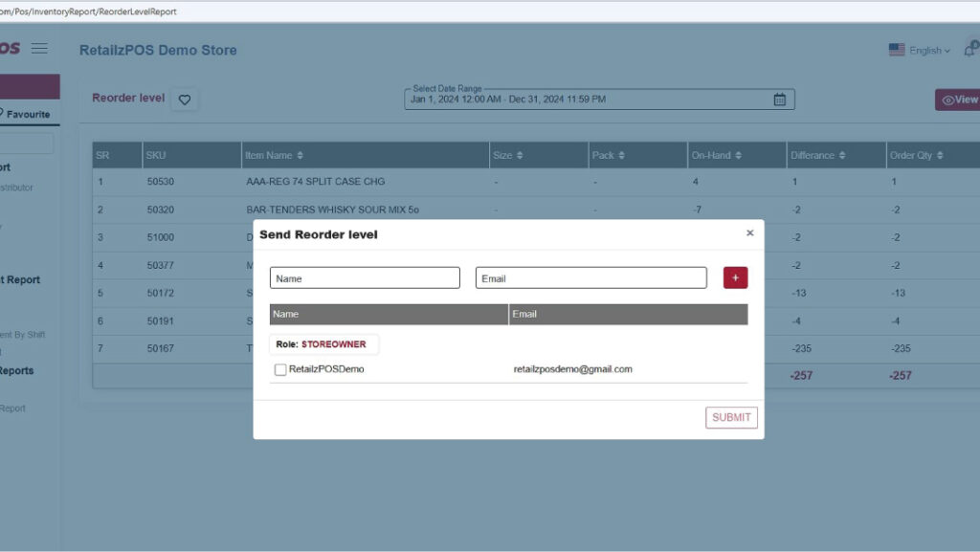Open the calendar icon in date range
Screen dimensions: 980x552
[x=779, y=99]
